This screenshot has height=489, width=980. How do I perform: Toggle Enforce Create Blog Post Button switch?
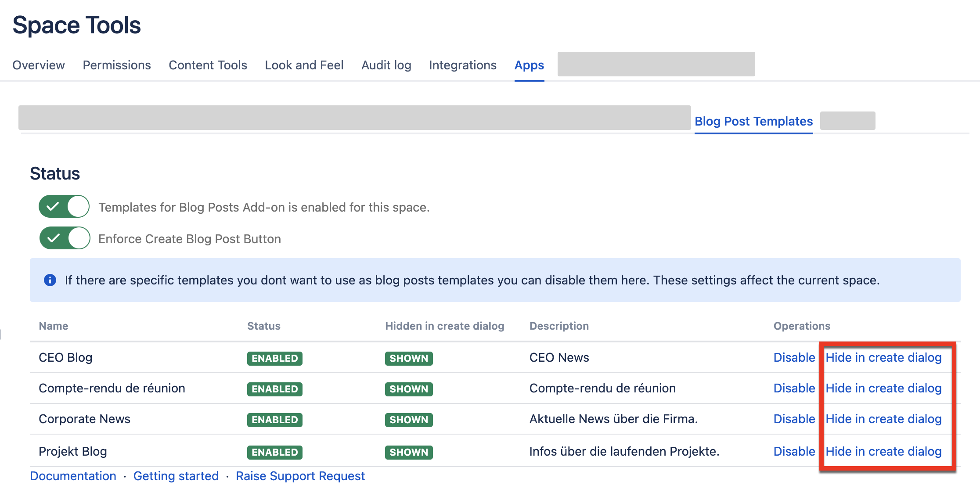[x=65, y=238]
